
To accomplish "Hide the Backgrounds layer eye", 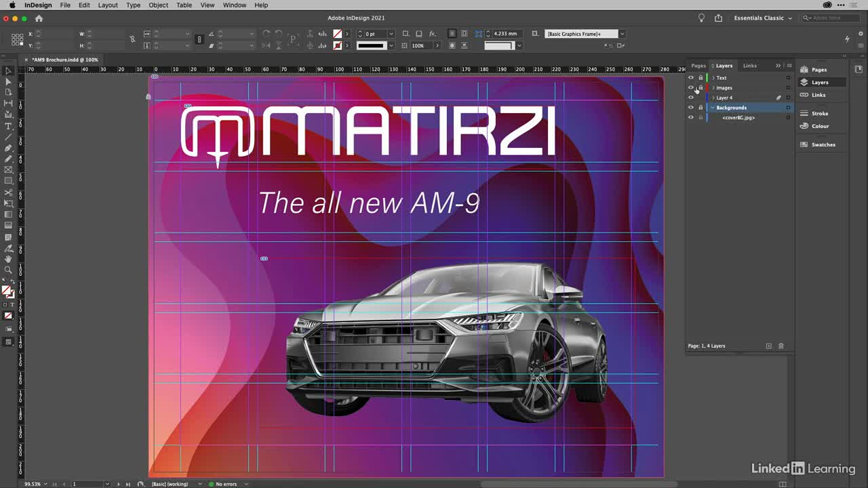I will tap(691, 108).
